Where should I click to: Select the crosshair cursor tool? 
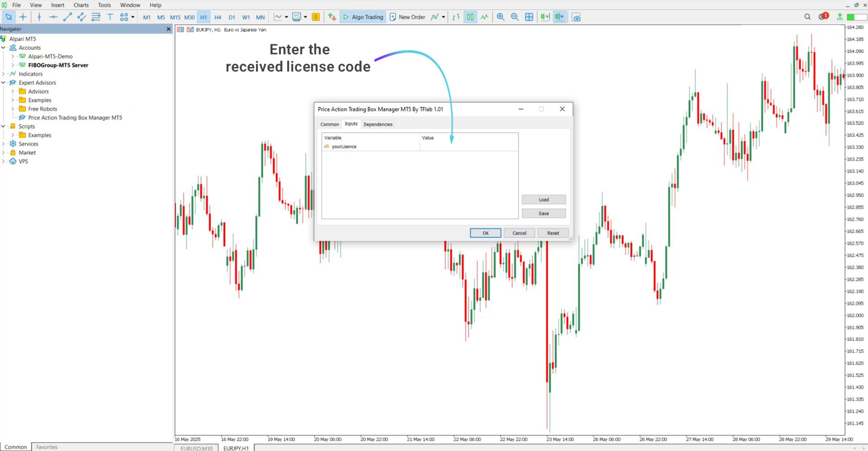[23, 17]
